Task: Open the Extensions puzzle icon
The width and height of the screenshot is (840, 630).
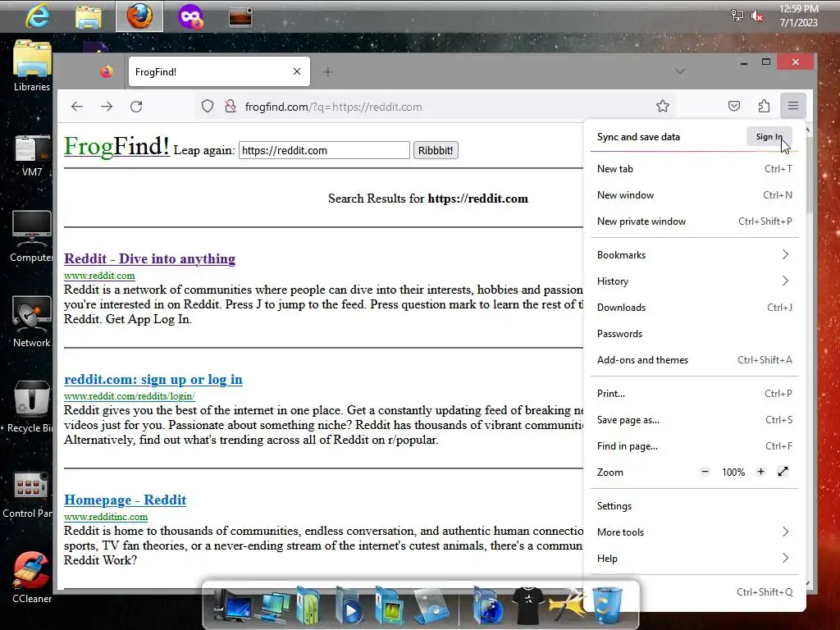Action: point(764,106)
